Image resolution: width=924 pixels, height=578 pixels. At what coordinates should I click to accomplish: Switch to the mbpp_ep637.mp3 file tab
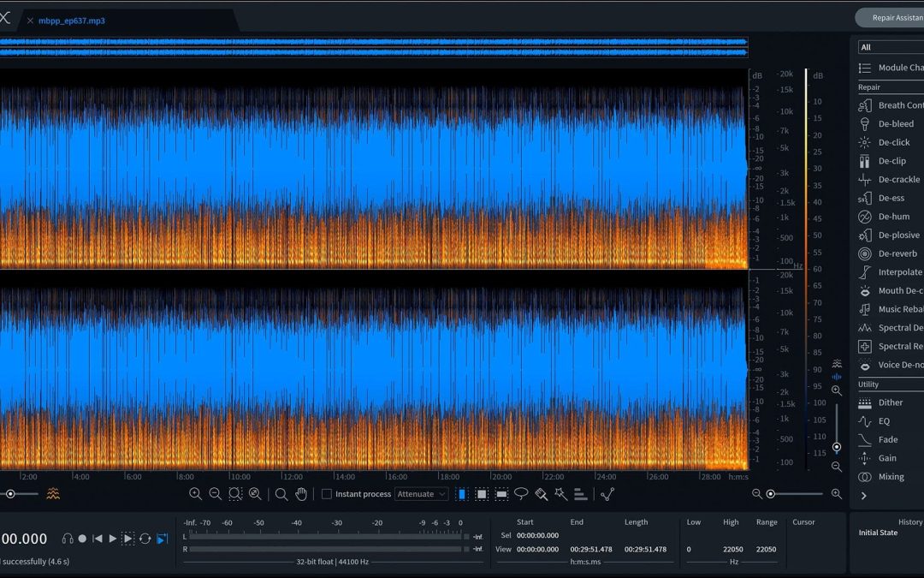71,21
